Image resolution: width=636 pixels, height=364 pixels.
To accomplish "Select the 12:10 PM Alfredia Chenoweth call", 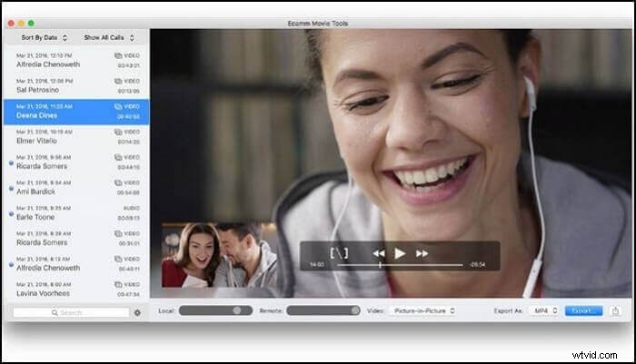I will point(76,61).
